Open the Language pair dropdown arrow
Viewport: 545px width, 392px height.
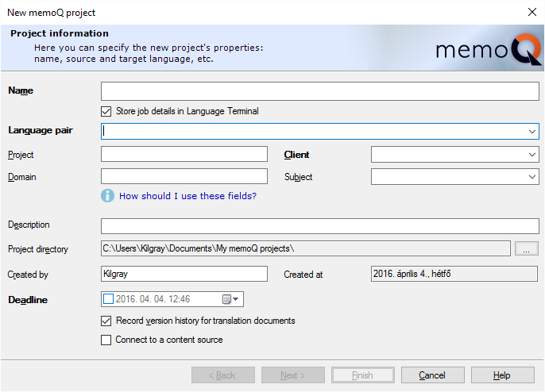(531, 132)
